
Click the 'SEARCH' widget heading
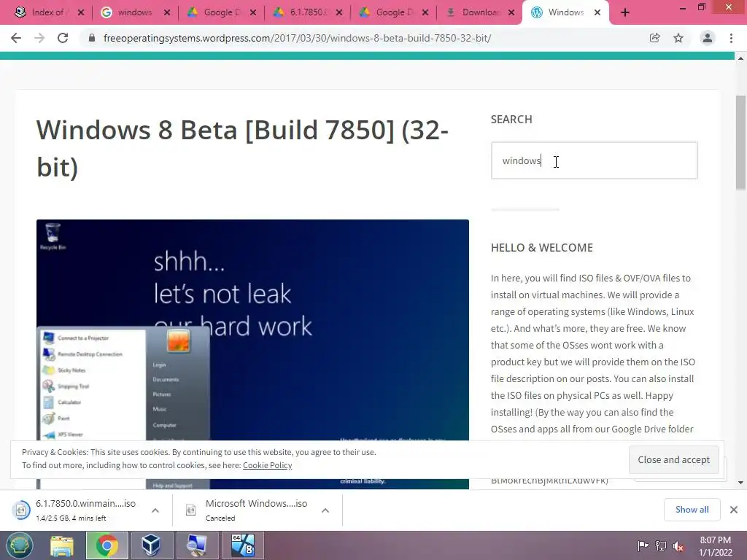[511, 119]
